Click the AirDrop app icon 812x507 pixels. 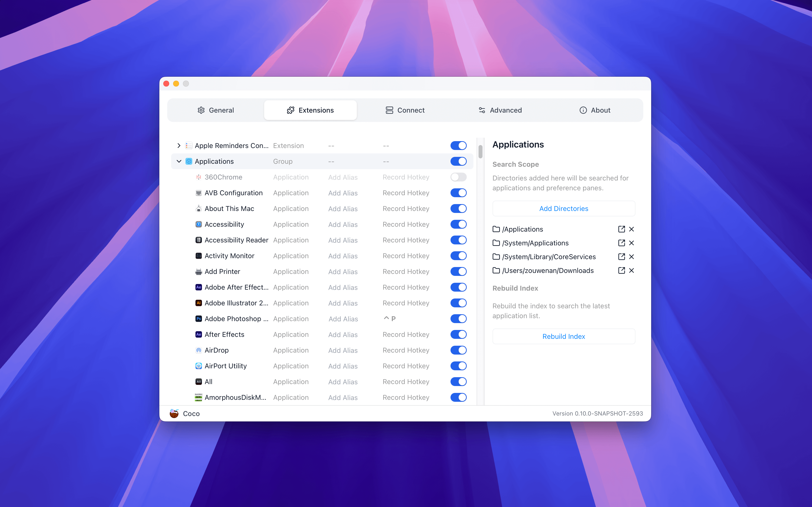pyautogui.click(x=198, y=350)
